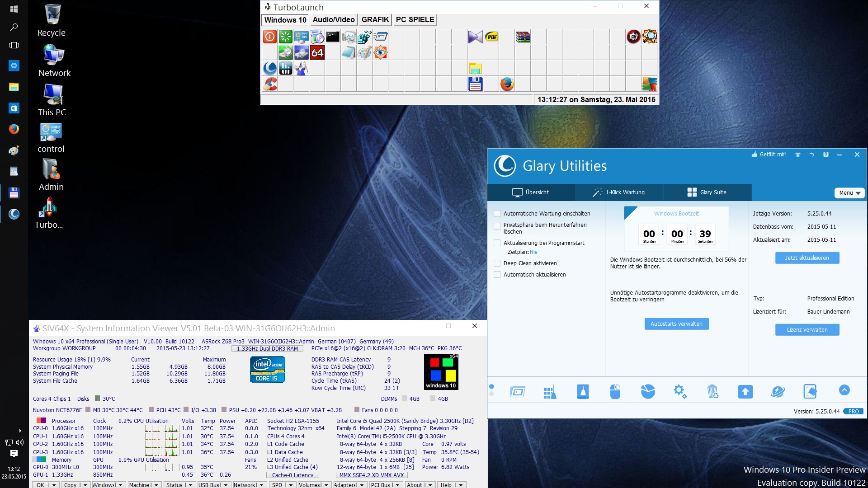This screenshot has height=488, width=868.
Task: Open the gears process manager icon
Action: [680, 392]
